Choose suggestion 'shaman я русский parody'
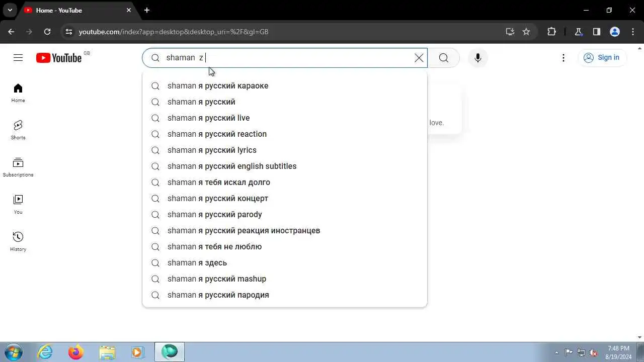 point(285,214)
